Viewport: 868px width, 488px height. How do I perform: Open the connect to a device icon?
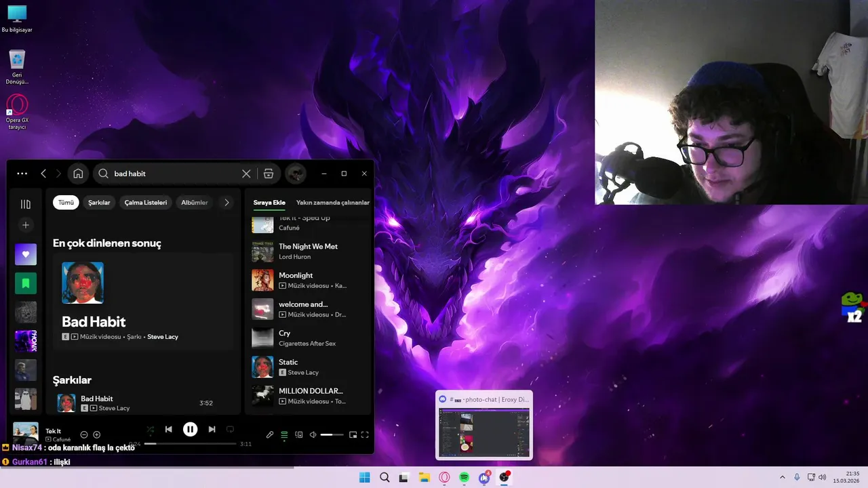(298, 434)
